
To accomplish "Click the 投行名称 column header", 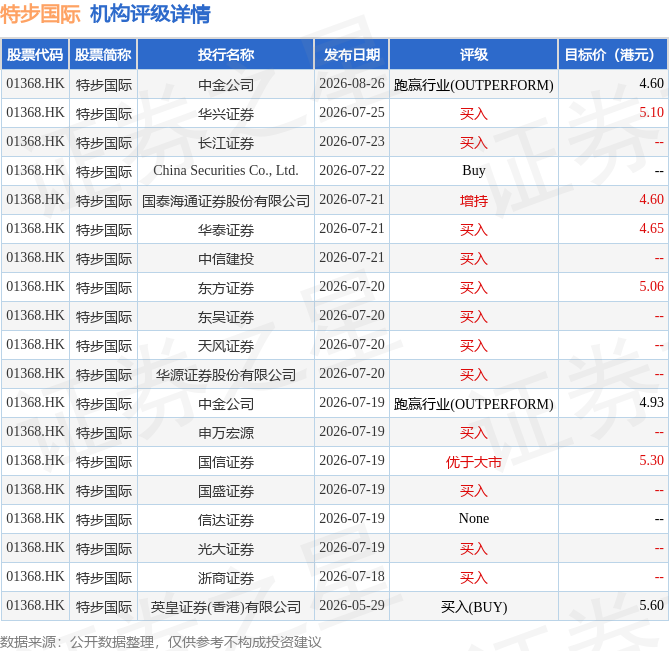I will (x=226, y=54).
